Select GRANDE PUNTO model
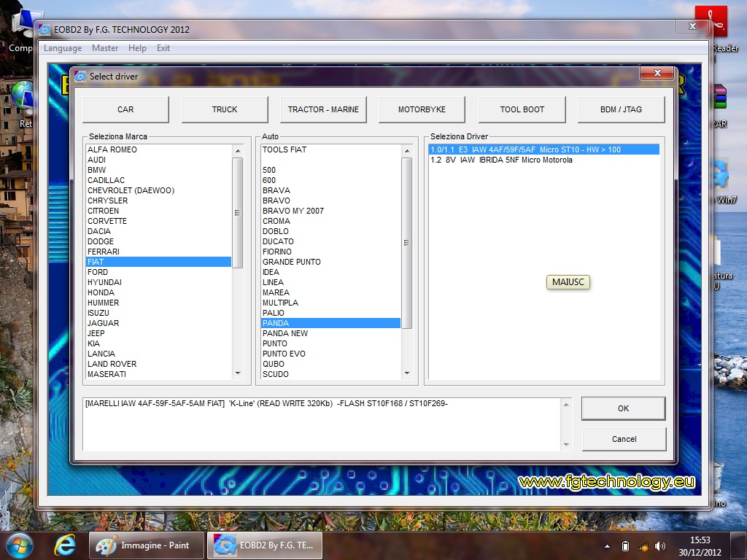 [x=330, y=262]
